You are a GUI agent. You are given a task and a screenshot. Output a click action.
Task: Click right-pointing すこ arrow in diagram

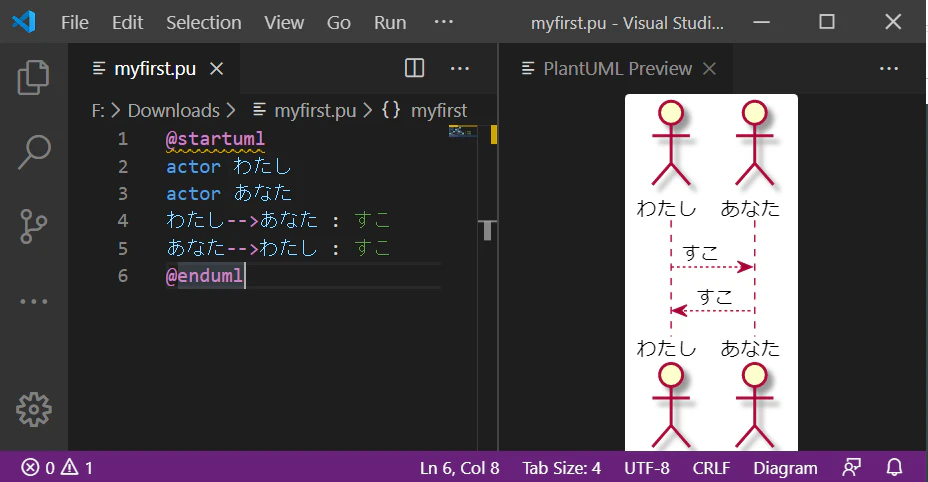(x=712, y=267)
